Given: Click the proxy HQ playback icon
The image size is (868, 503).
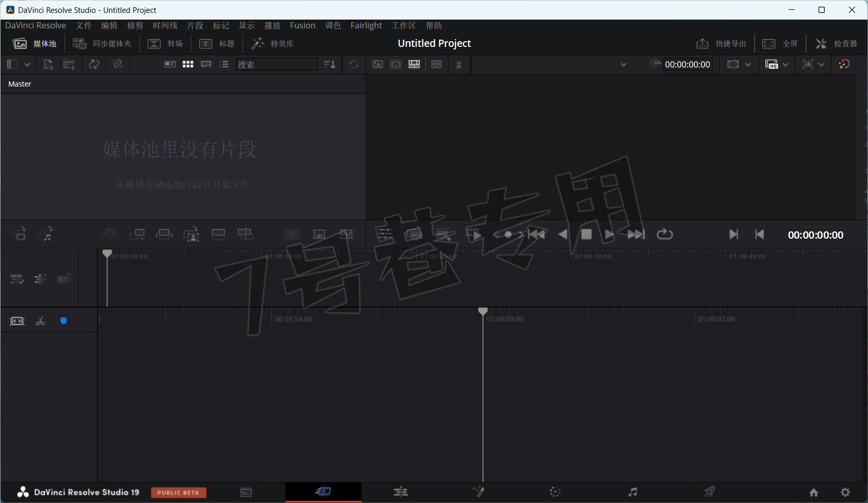Looking at the screenshot, I should 772,64.
